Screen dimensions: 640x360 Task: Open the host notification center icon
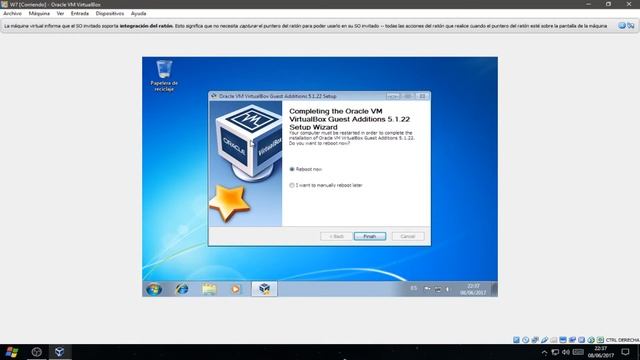(x=625, y=352)
